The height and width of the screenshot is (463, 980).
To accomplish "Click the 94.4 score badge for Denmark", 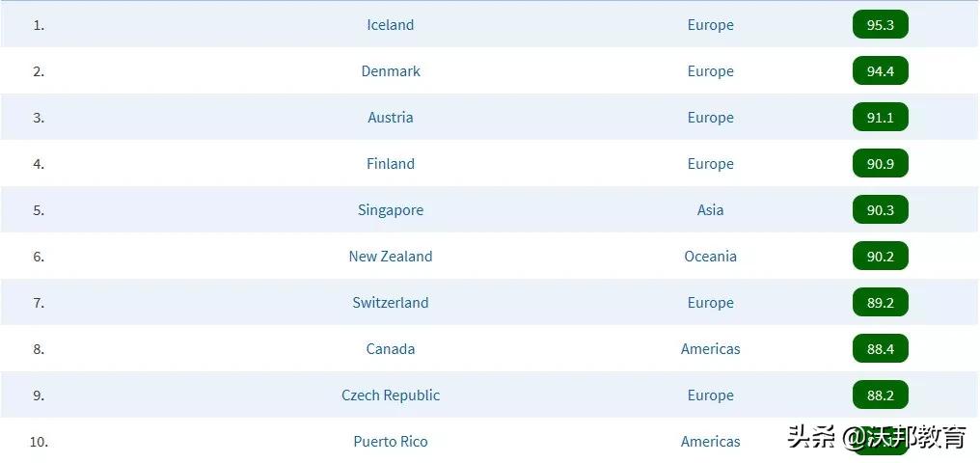I will pos(880,71).
